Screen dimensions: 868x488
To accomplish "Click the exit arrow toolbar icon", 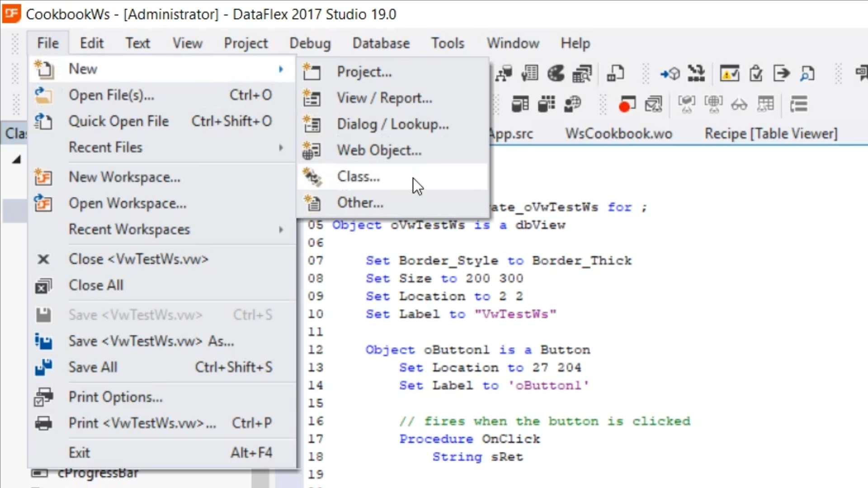I will (782, 73).
